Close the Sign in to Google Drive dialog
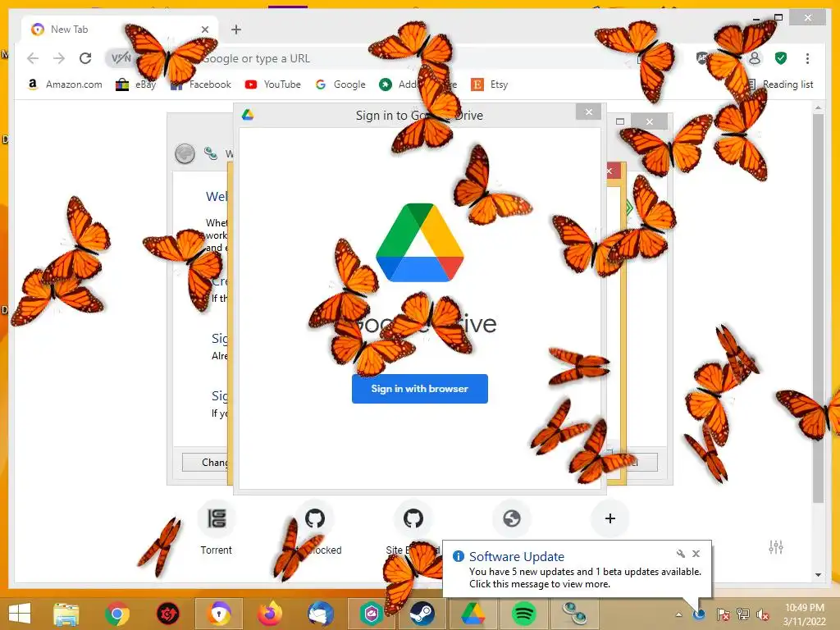The height and width of the screenshot is (630, 840). coord(589,112)
